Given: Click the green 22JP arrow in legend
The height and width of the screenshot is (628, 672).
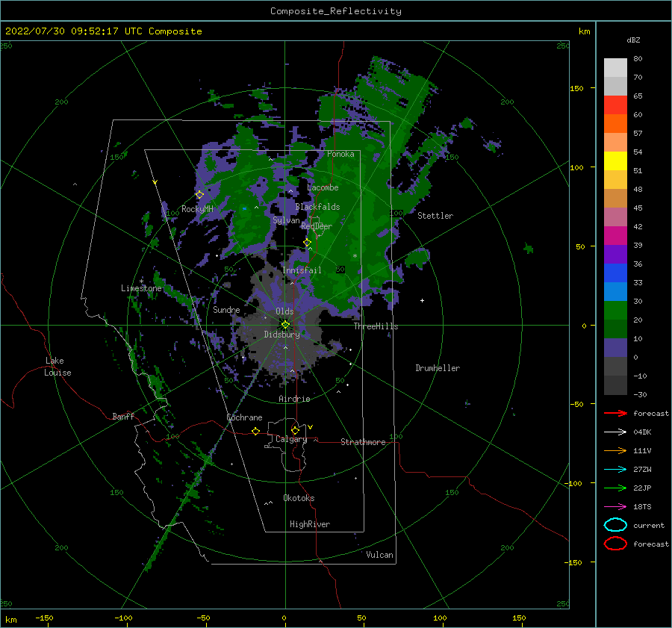Looking at the screenshot, I should point(615,488).
